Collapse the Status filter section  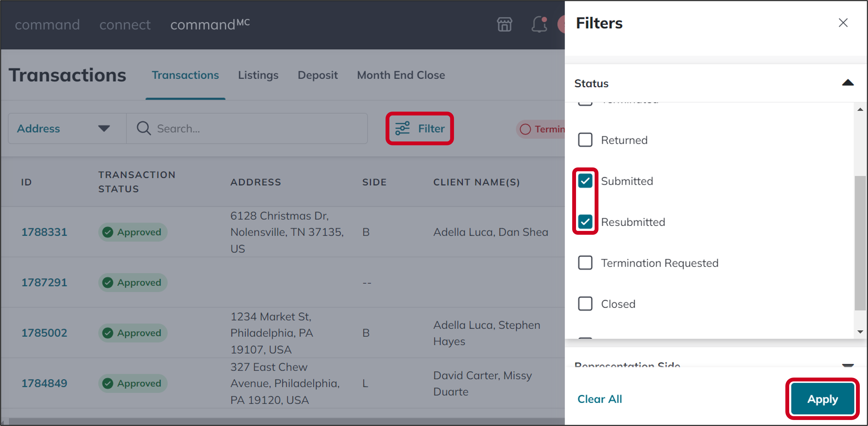click(847, 83)
